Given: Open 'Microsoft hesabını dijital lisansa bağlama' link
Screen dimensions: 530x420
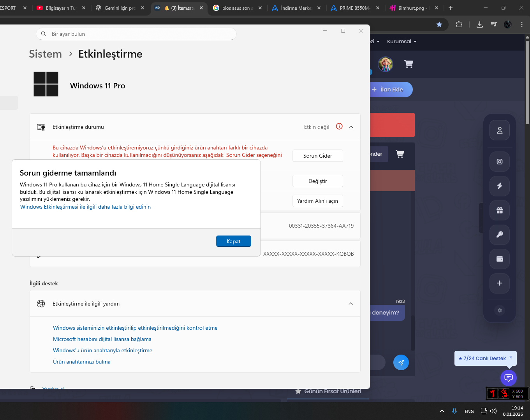Looking at the screenshot, I should point(102,339).
